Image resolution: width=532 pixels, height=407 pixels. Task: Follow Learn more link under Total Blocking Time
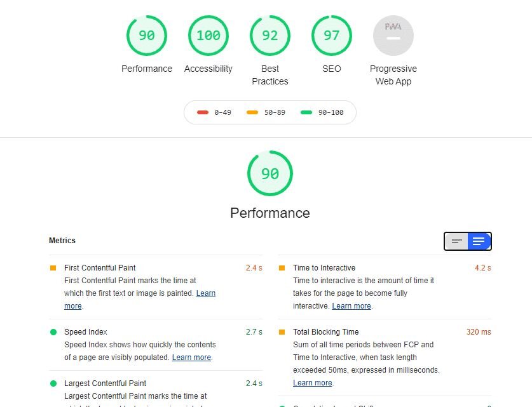click(x=313, y=383)
